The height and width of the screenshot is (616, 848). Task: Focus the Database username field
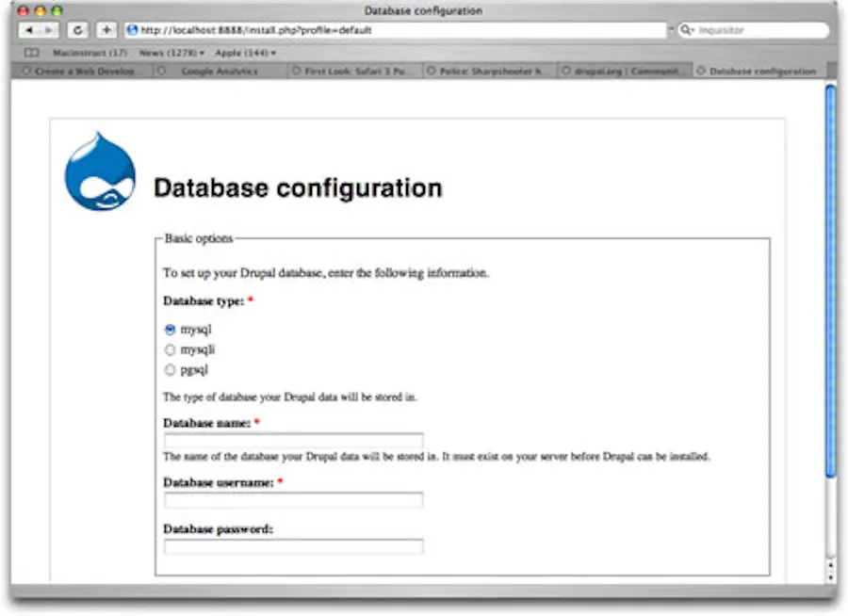[293, 499]
